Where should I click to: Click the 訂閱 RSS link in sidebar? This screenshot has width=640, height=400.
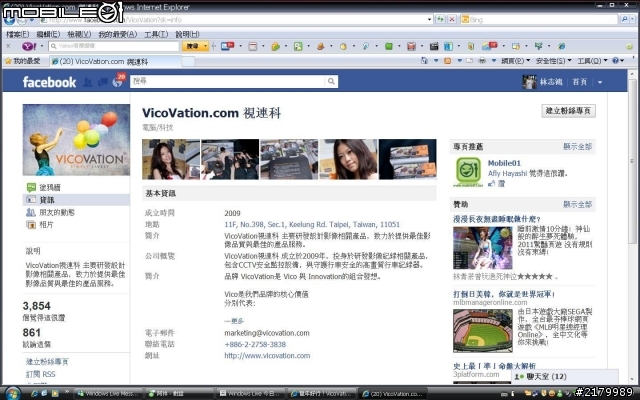(x=40, y=374)
